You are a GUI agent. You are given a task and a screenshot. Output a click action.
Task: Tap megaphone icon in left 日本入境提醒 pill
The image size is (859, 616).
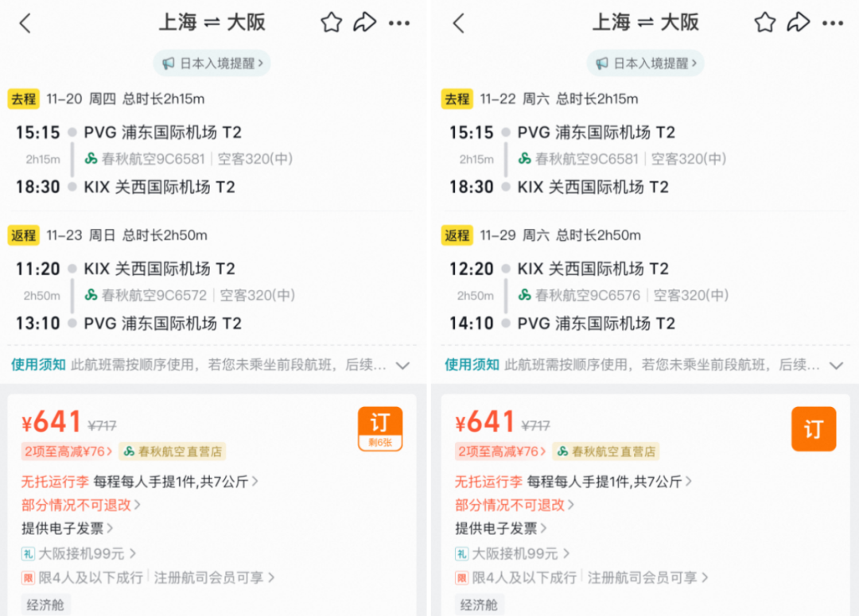[x=168, y=64]
